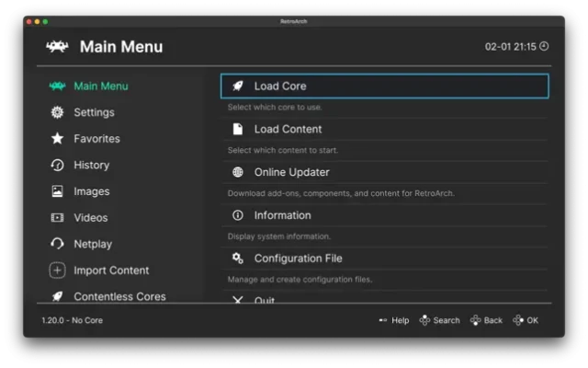Click the Configuration File gears icon
This screenshot has height=368, width=588.
tap(238, 258)
